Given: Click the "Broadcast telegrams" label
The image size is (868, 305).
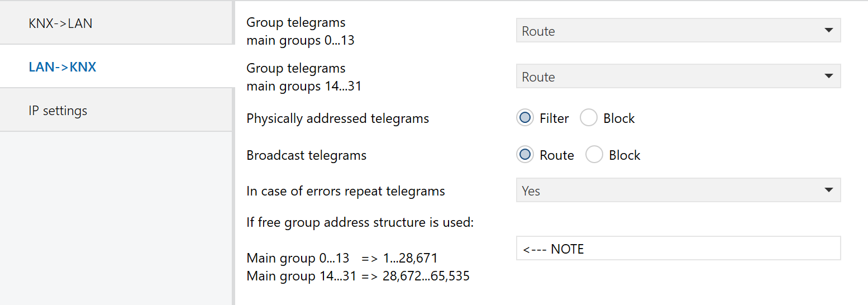Looking at the screenshot, I should click(306, 155).
